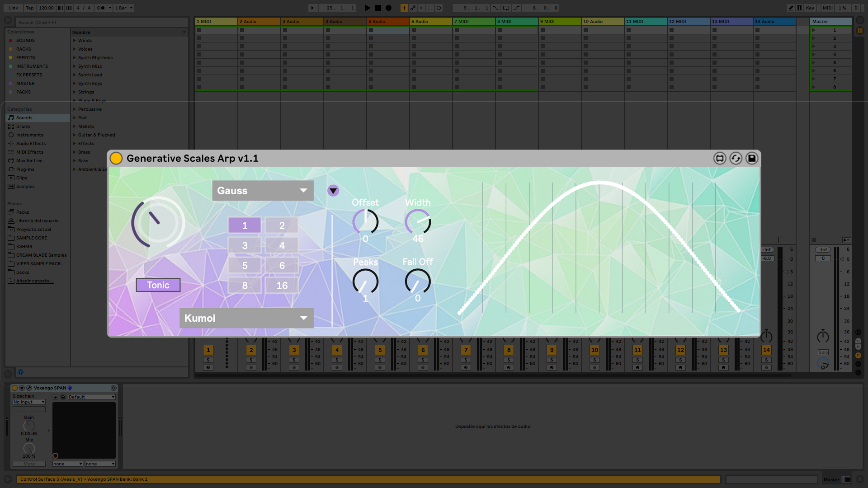Click the hot-swap preset icon in device header

(736, 158)
